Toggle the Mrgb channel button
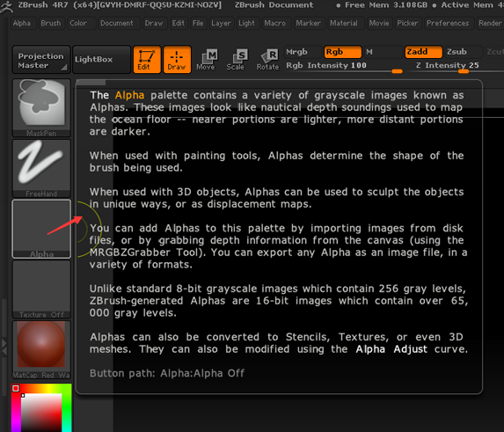The image size is (504, 432). (303, 52)
